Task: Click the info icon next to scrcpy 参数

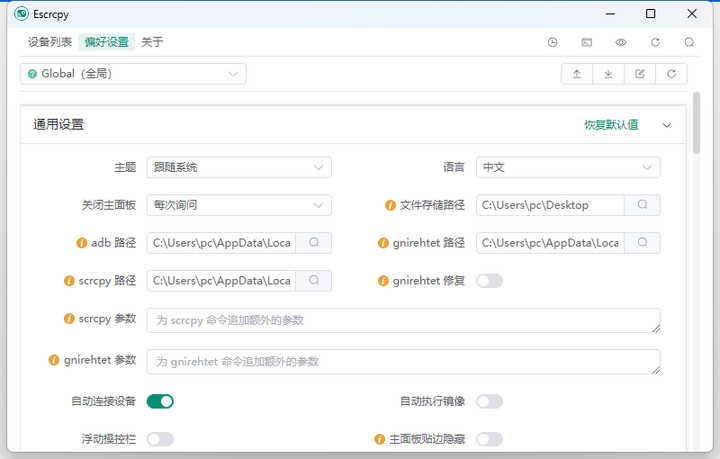Action: tap(69, 319)
